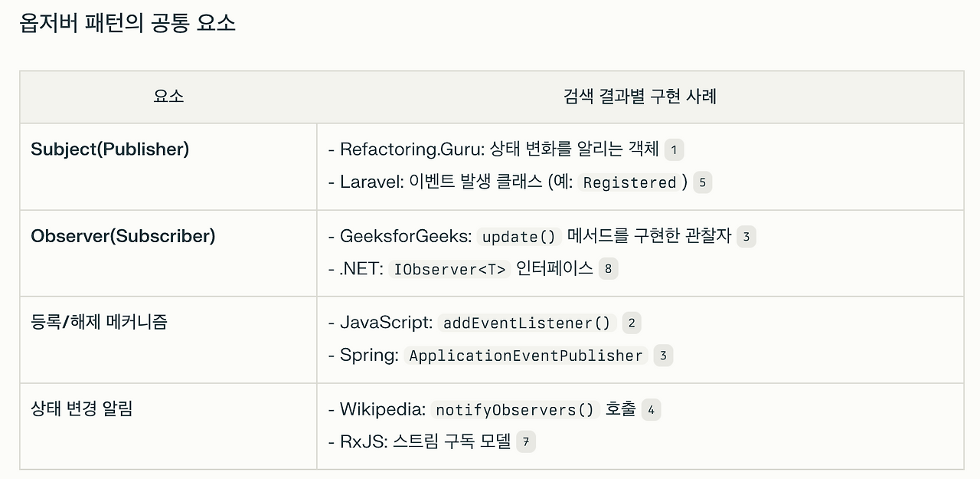Select the ApplicationEventPublisher code snippet

(526, 356)
